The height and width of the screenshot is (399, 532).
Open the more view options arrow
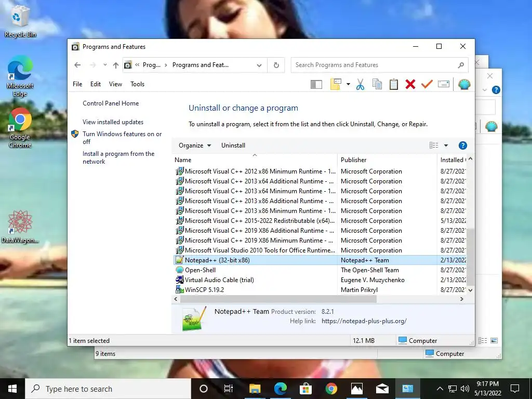pos(446,145)
